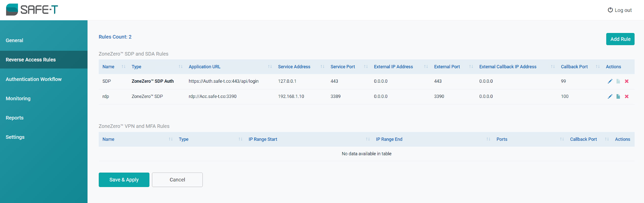Edit the rdp rule with pencil icon
644x203 pixels.
(610, 97)
